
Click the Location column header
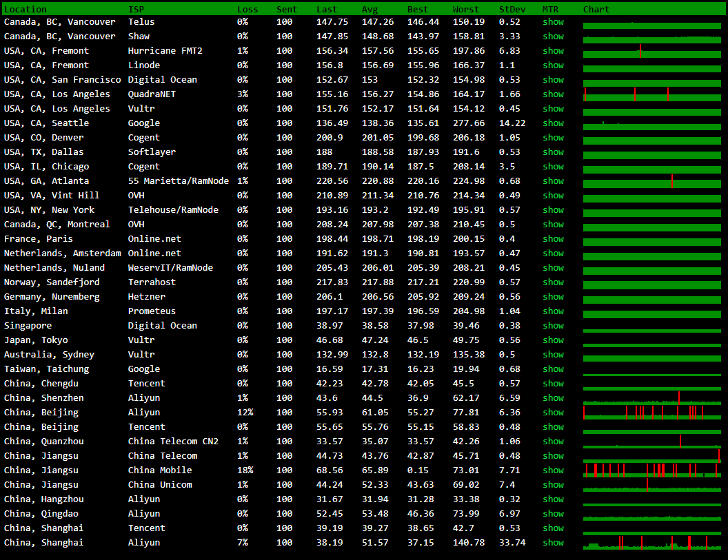26,9
